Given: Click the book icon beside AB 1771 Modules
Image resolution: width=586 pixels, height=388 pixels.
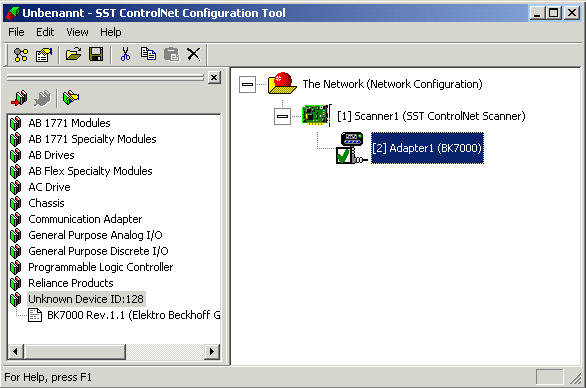Looking at the screenshot, I should 16,123.
